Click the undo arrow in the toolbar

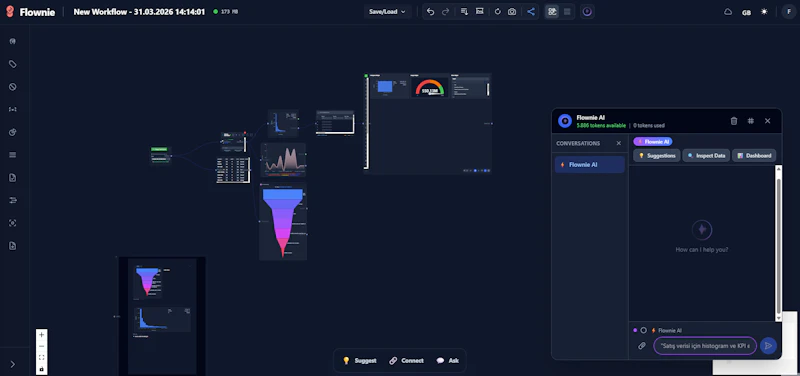pyautogui.click(x=431, y=12)
